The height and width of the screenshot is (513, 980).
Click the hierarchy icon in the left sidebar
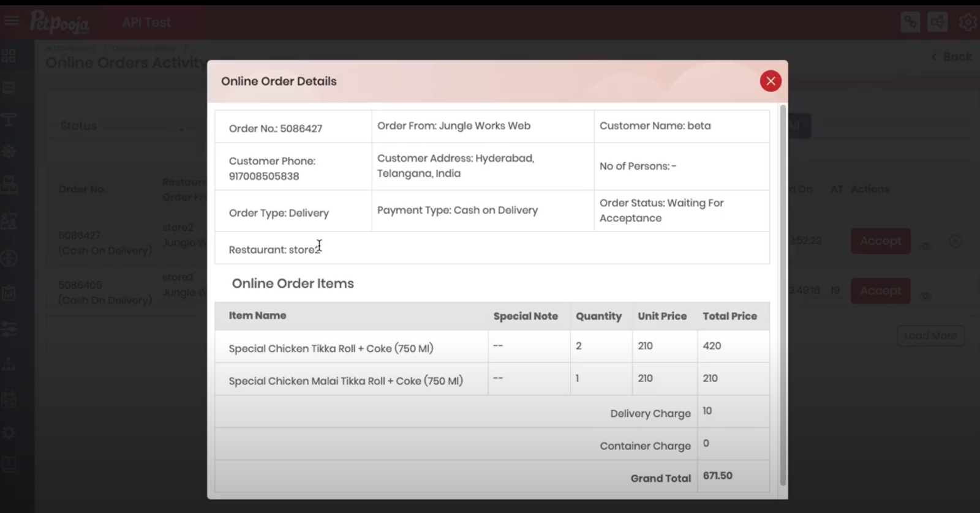click(x=9, y=365)
